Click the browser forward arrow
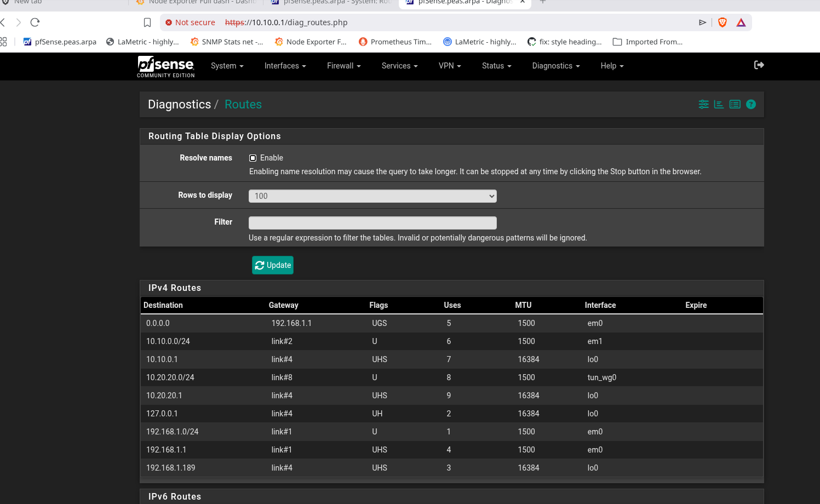This screenshot has height=504, width=820. pos(19,22)
